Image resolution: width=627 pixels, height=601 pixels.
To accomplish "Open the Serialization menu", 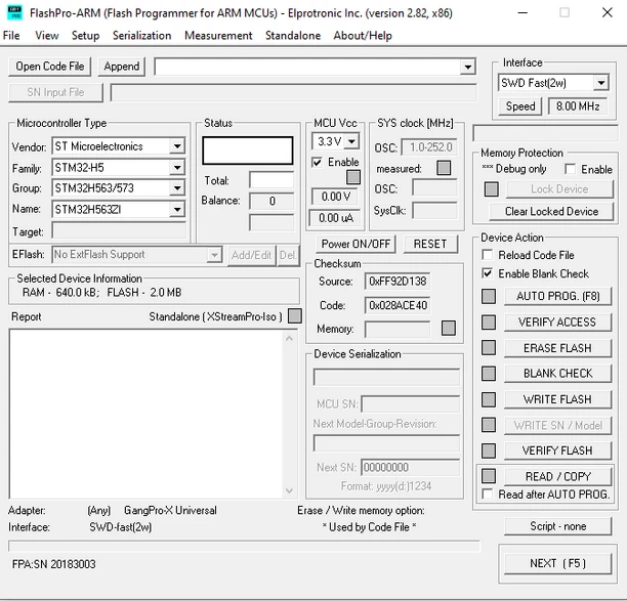I will (x=142, y=36).
